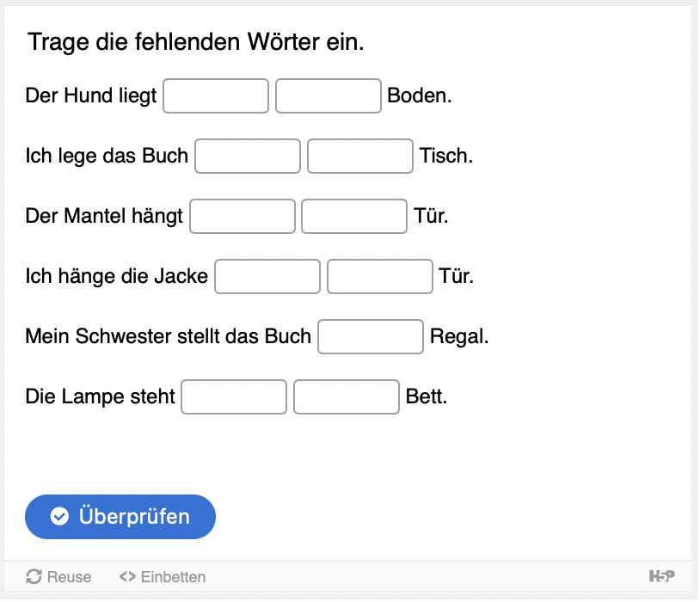
Task: Focus second blank in 'Ich hänge die Jacke' sentence
Action: [x=380, y=276]
